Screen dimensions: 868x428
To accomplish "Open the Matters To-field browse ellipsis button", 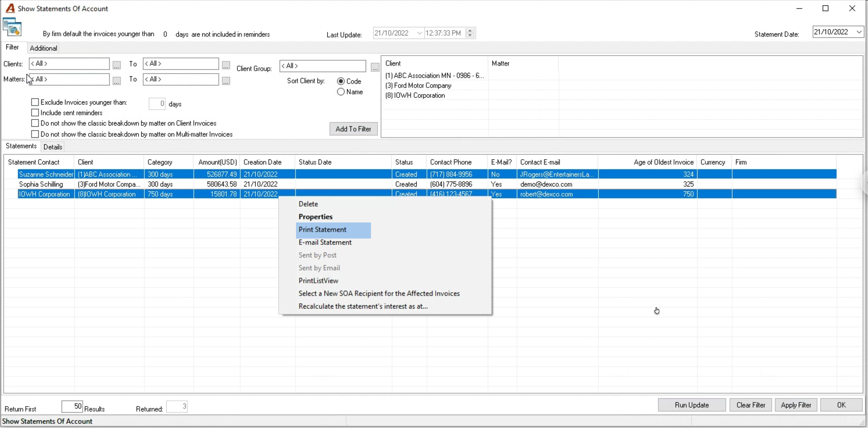I will click(226, 81).
